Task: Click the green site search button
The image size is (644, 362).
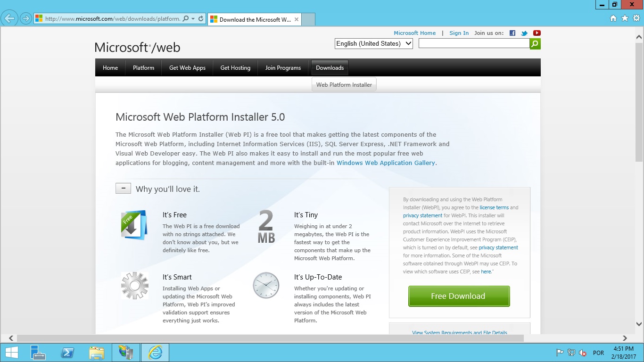Action: 535,44
